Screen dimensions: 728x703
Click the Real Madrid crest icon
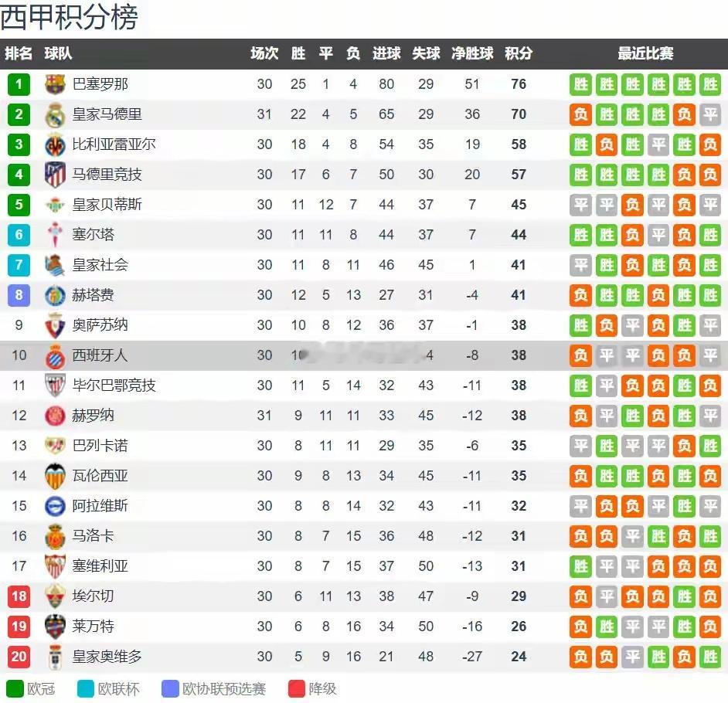click(55, 114)
